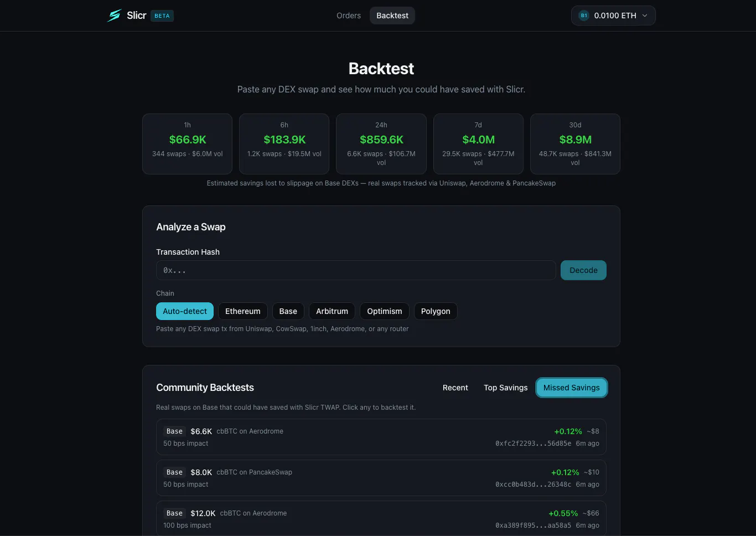Choose the Ethereum chain option

(x=243, y=311)
